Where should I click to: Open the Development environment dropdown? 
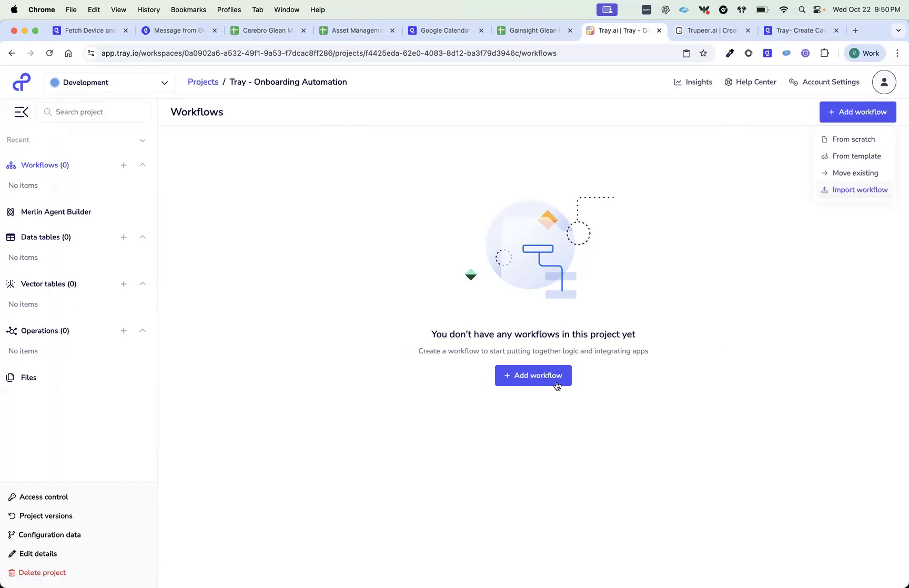click(109, 82)
